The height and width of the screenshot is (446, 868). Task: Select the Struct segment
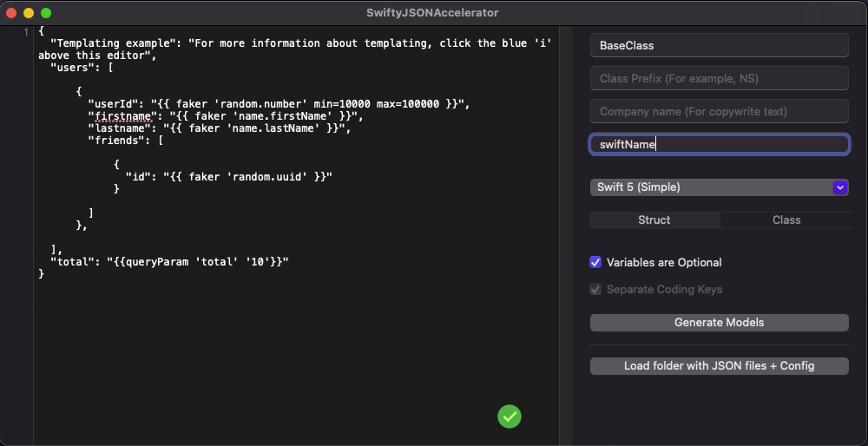click(654, 220)
